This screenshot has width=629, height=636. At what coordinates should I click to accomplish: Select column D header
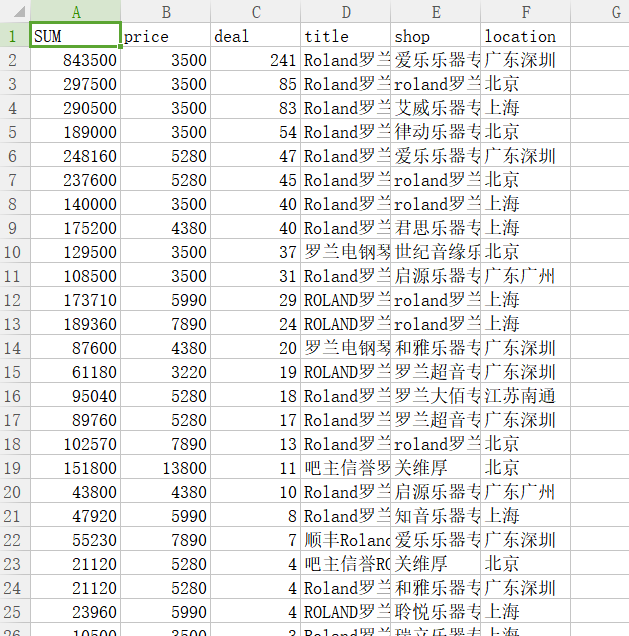point(346,11)
